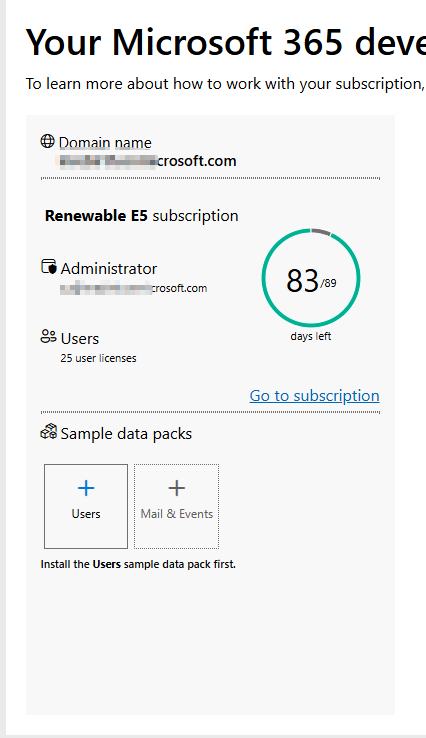Click the 25 user licenses text
Viewport: 426px width, 738px height.
(x=98, y=358)
